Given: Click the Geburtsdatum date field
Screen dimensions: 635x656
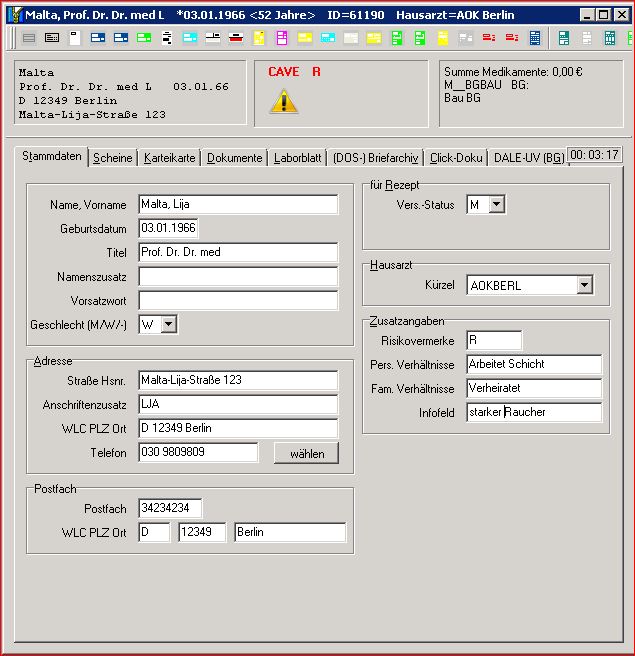Looking at the screenshot, I should 168,229.
